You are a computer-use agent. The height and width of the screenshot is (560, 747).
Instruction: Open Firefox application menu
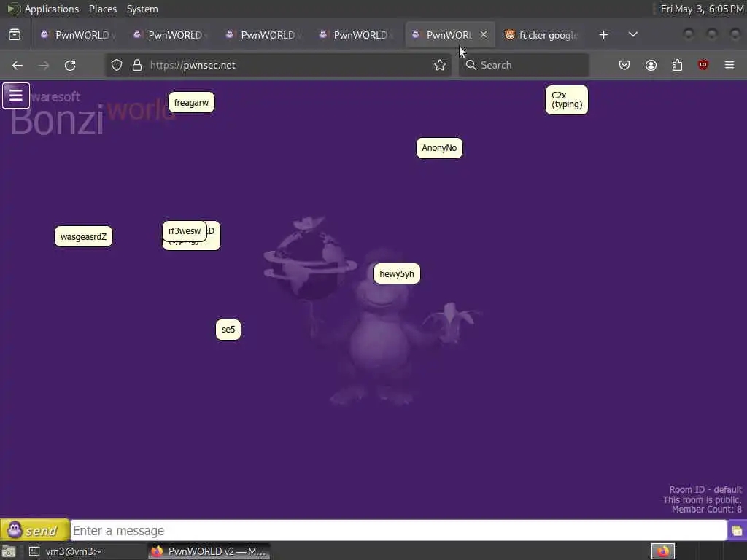tap(729, 65)
